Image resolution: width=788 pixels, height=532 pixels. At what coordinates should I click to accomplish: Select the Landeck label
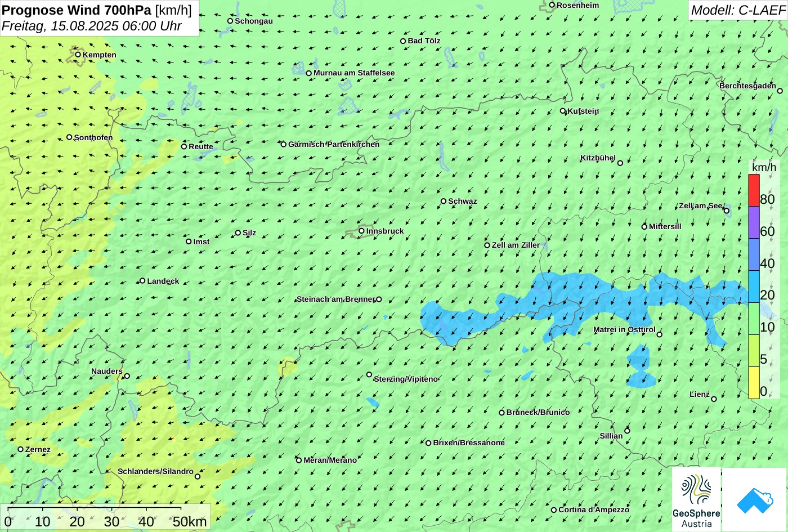click(163, 281)
